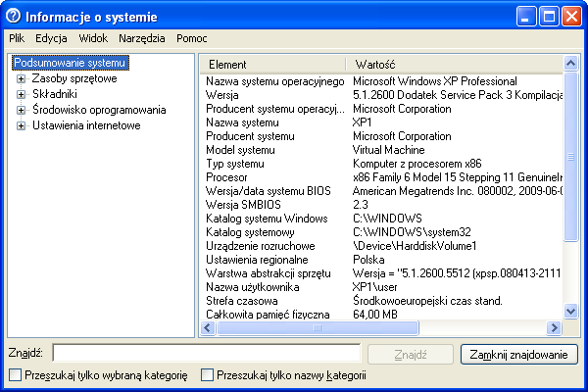
Task: Select the Nazwa systemu XP1 row
Action: pyautogui.click(x=381, y=122)
